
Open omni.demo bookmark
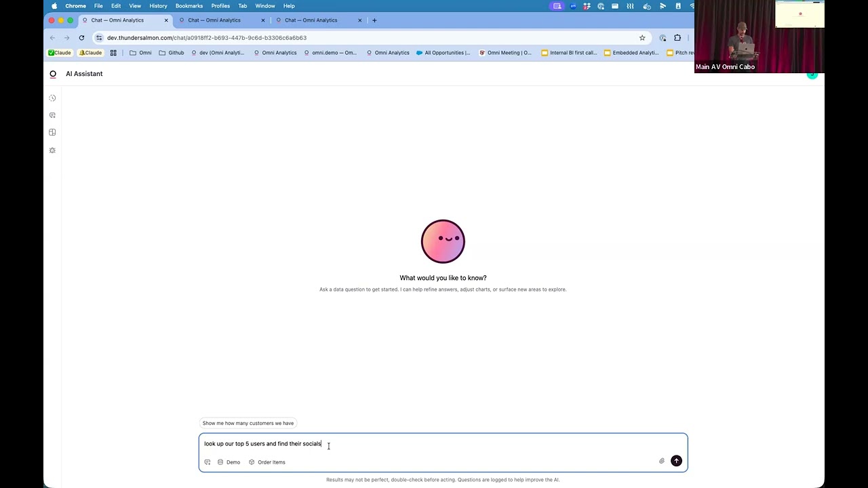click(330, 53)
